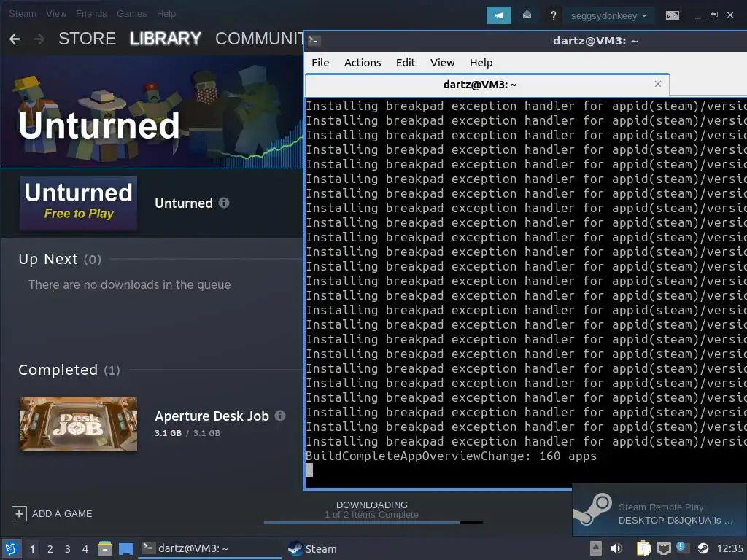Click the Unturned banner artwork
747x560 pixels.
(x=152, y=112)
